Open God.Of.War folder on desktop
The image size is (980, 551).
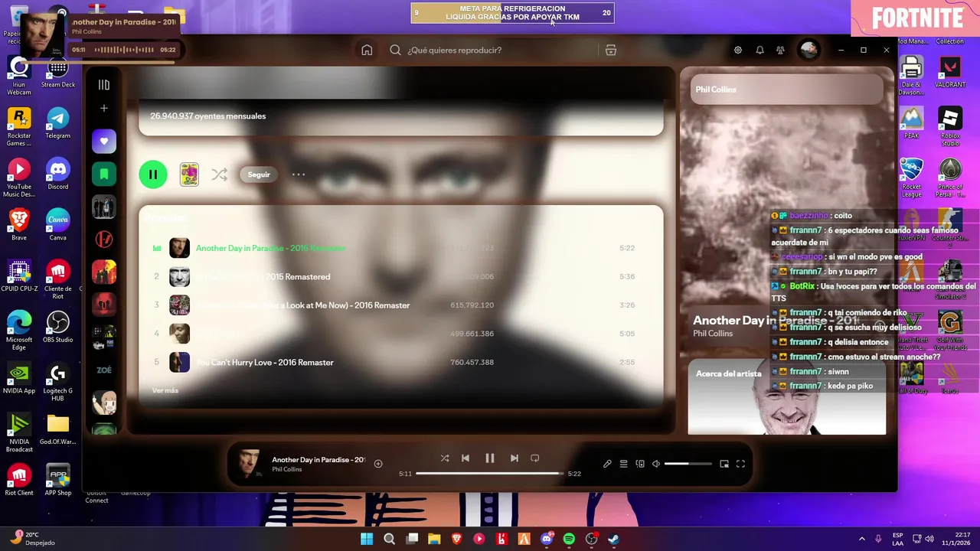57,429
